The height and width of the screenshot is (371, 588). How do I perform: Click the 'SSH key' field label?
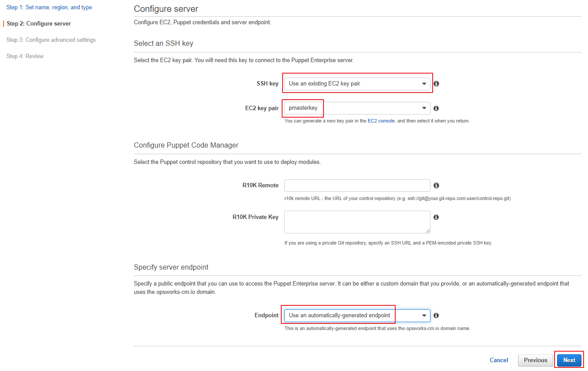point(268,84)
